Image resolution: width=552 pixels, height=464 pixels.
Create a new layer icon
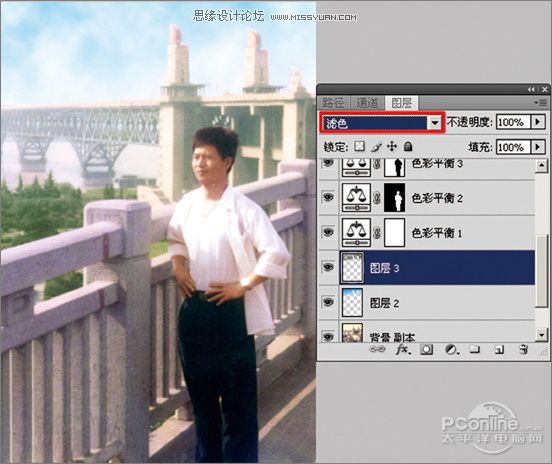tap(499, 350)
